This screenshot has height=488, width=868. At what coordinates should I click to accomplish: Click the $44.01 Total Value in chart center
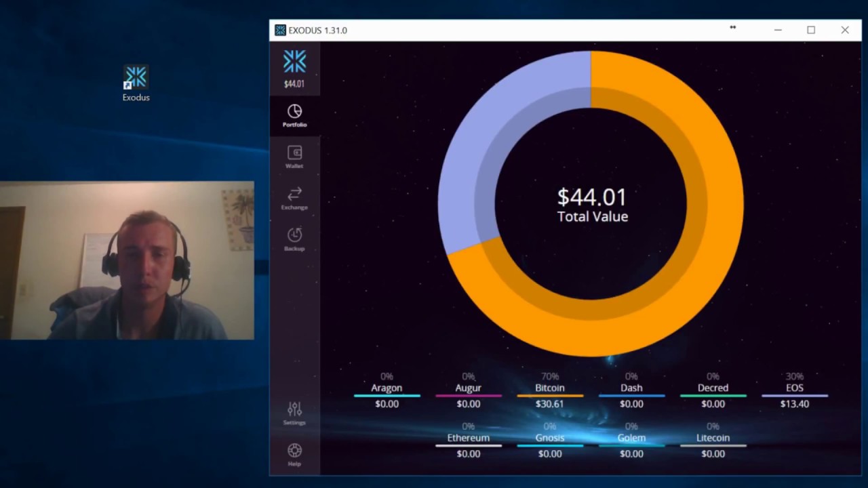[x=592, y=205]
